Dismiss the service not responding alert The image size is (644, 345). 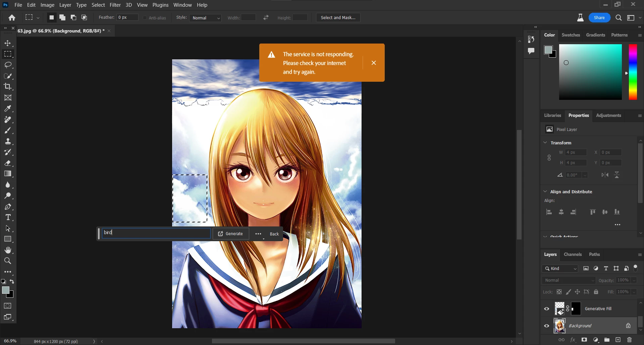tap(374, 63)
